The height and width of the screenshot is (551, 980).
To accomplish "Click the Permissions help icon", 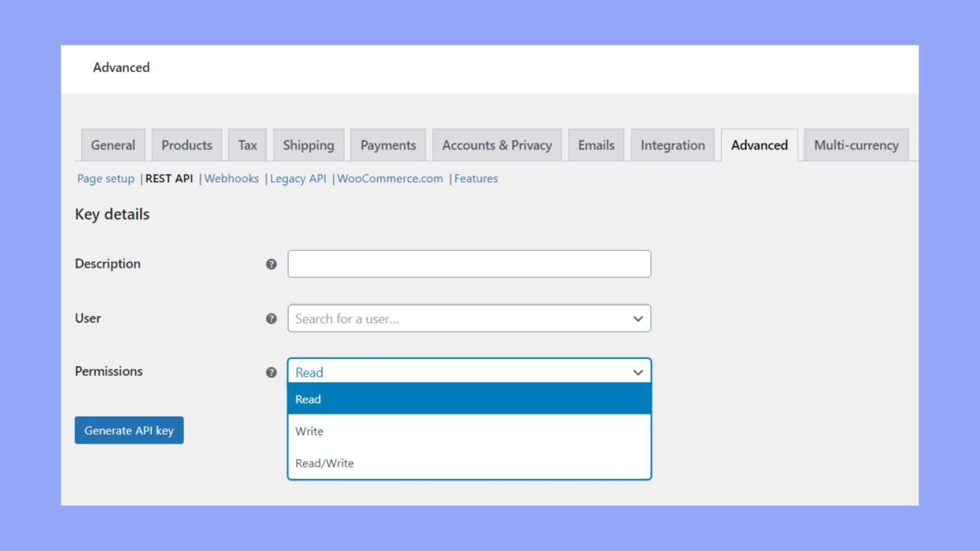I will [x=271, y=372].
